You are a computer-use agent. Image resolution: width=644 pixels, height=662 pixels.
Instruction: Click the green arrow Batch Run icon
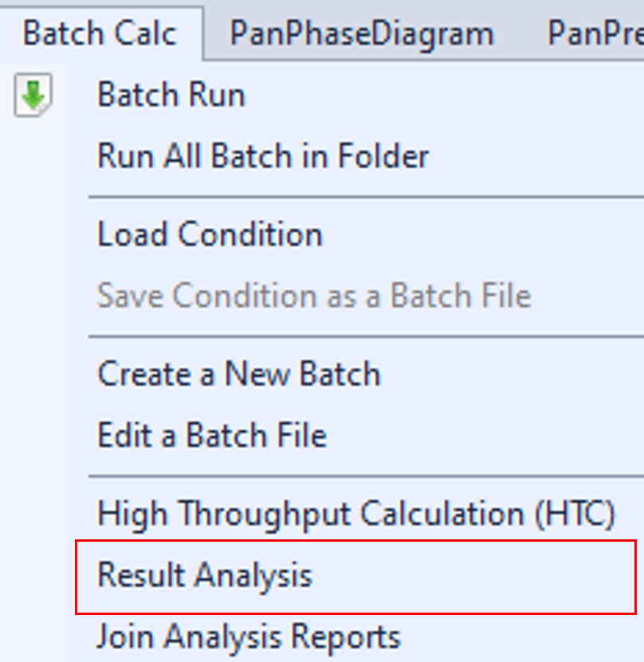(x=33, y=96)
